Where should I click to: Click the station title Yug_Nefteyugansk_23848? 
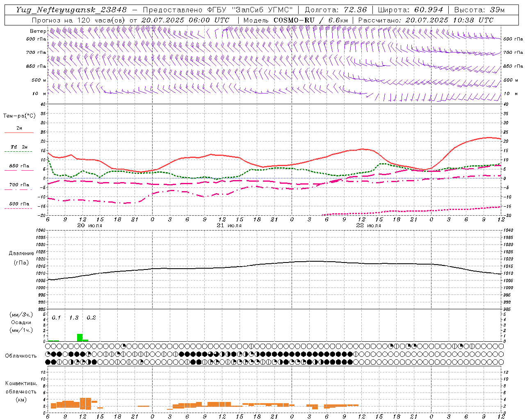[x=71, y=10]
